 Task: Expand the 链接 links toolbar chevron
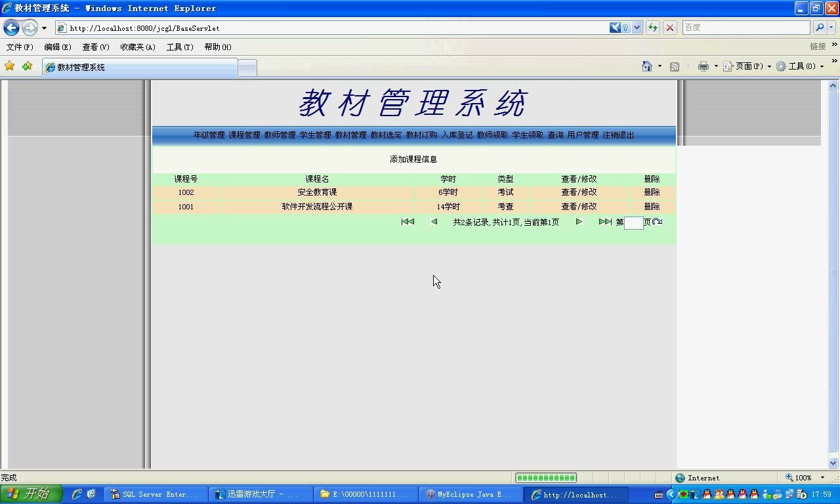(x=834, y=46)
